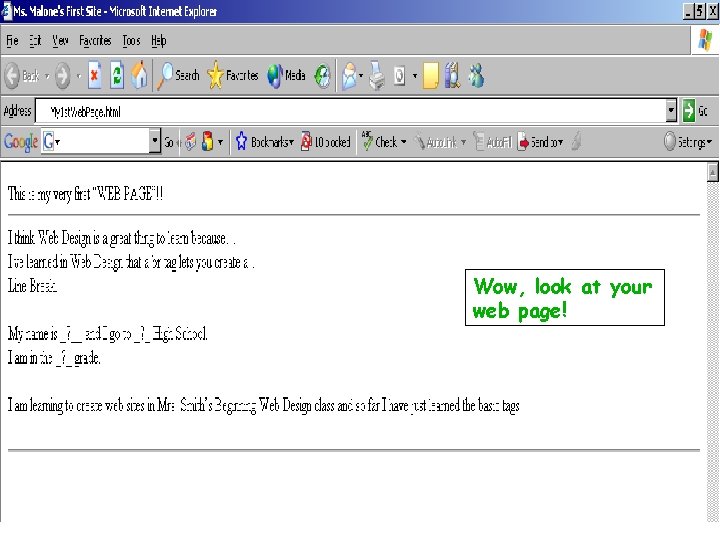
Task: Print the page with printer icon
Action: click(x=377, y=76)
